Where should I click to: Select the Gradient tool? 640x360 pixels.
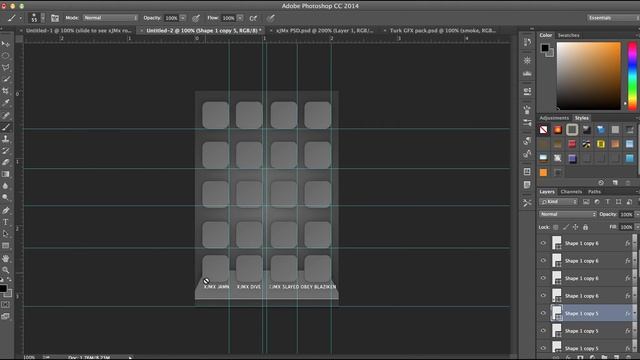(x=5, y=174)
